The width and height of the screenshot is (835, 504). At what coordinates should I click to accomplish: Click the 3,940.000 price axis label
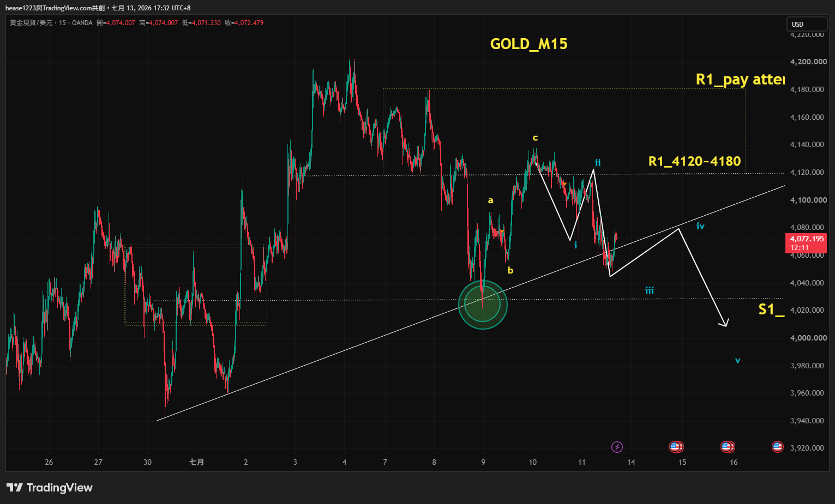[x=807, y=421]
